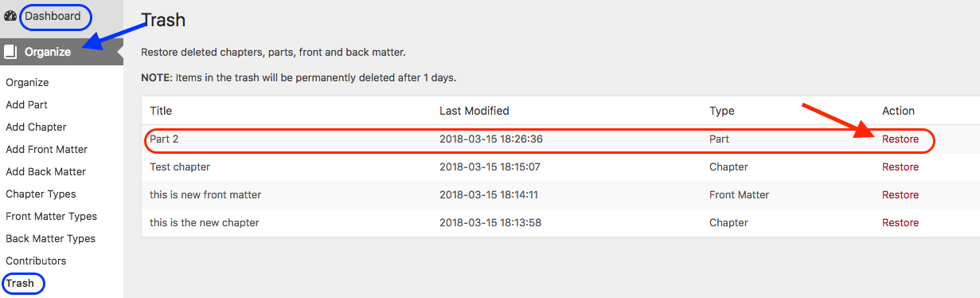Open the Organize submenu link

pos(27,83)
